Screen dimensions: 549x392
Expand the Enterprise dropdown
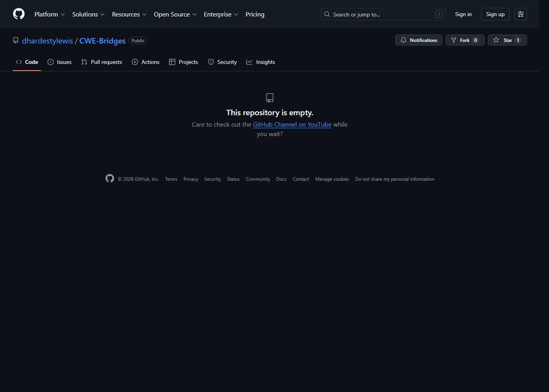[221, 14]
